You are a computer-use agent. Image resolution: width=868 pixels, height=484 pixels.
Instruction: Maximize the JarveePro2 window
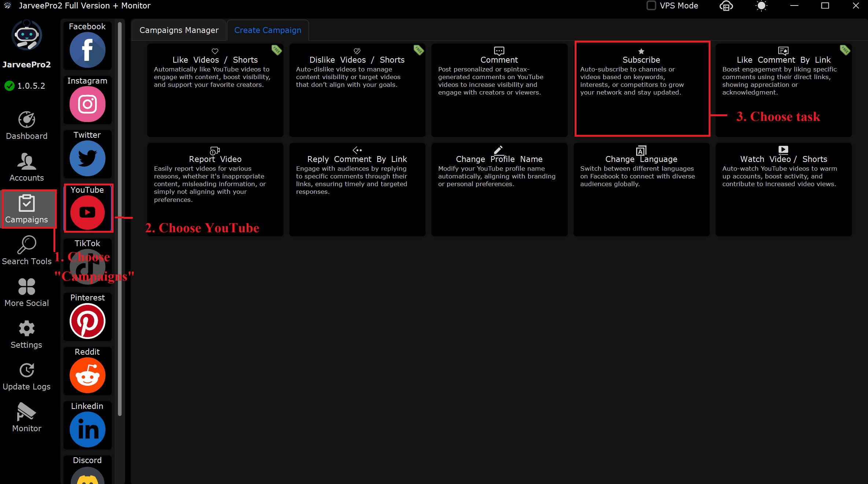pyautogui.click(x=825, y=5)
